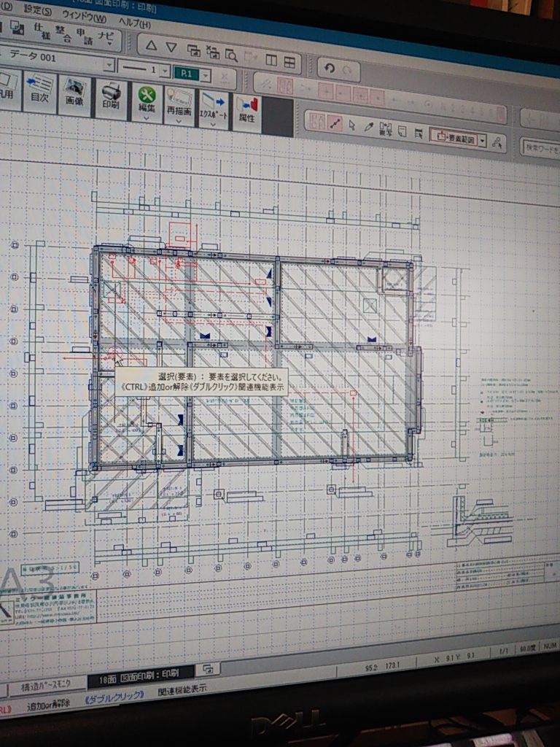Viewport: 560px width, 747px height.
Task: Click the downward triangle next-page icon
Action: (171, 47)
